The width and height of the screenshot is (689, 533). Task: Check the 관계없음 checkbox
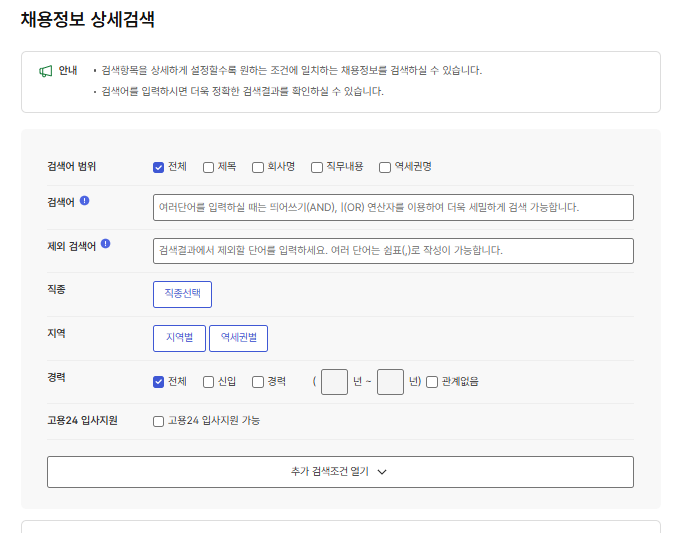click(x=432, y=382)
